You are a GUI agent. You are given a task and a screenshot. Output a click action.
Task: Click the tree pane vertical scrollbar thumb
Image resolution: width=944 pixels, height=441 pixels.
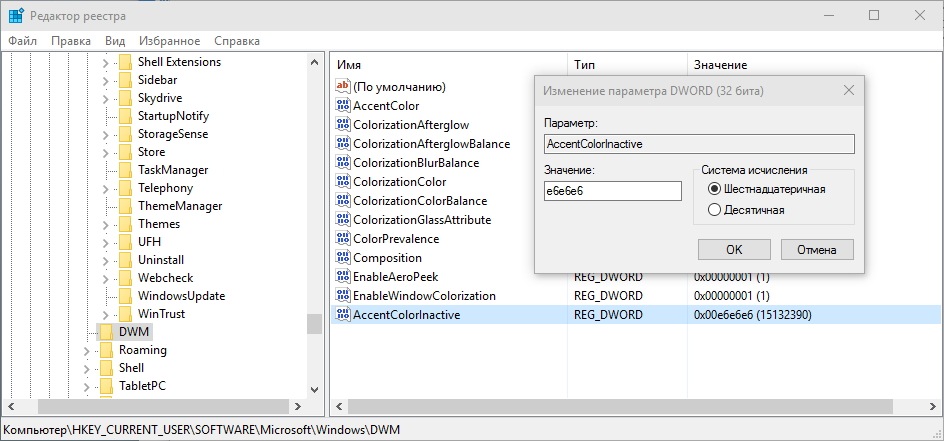pyautogui.click(x=314, y=324)
